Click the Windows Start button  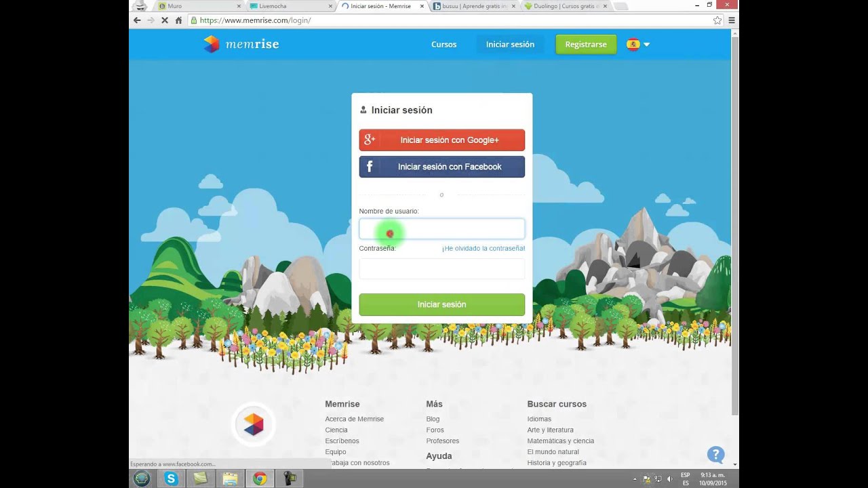click(x=141, y=479)
